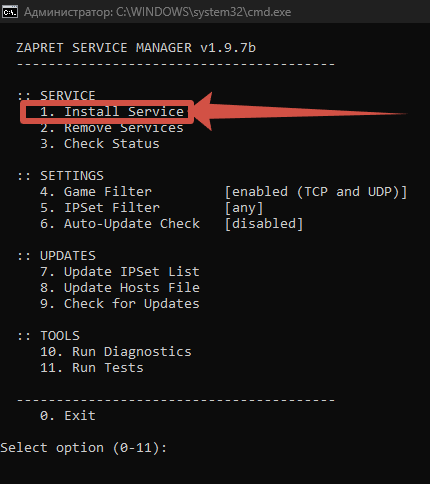The image size is (430, 484).
Task: Click the '0. Exit' option
Action: [x=68, y=416]
